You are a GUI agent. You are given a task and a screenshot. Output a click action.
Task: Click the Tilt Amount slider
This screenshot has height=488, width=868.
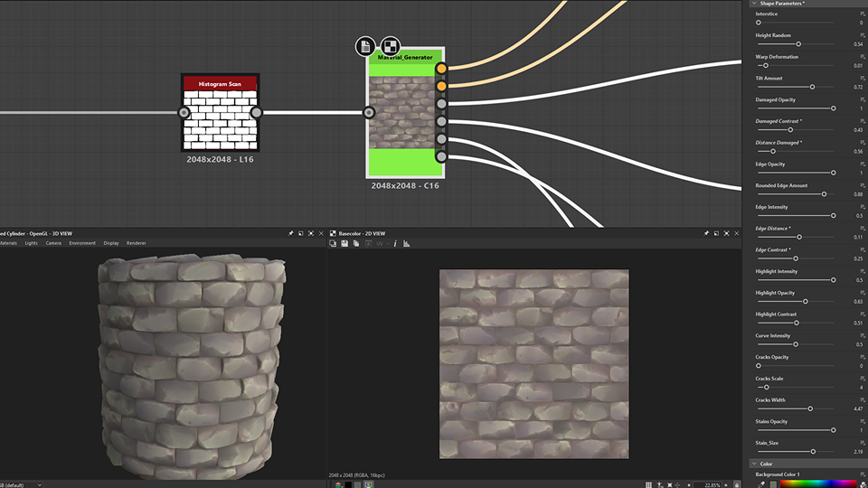(812, 87)
